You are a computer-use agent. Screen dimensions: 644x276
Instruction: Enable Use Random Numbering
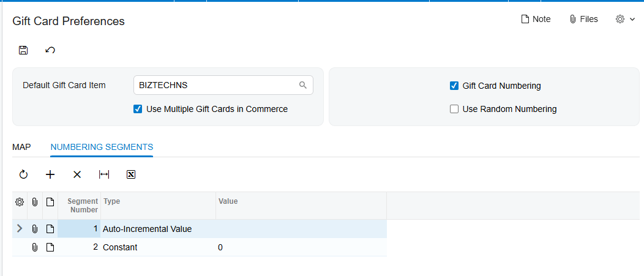(454, 109)
